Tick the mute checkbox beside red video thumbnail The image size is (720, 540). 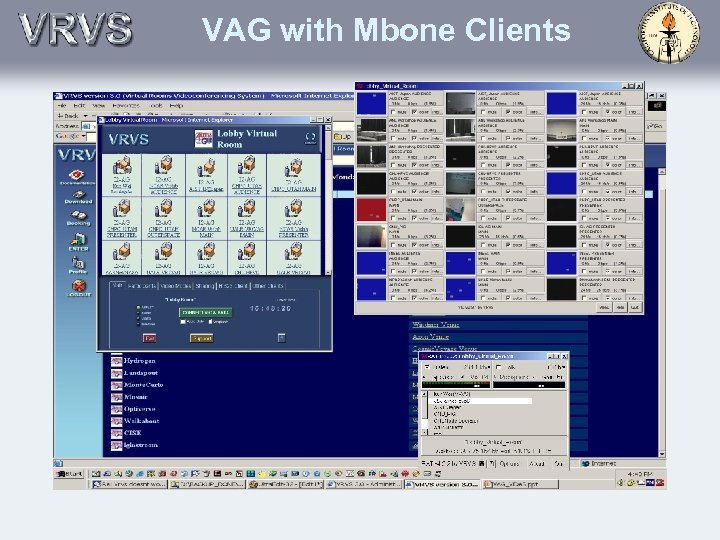point(393,218)
